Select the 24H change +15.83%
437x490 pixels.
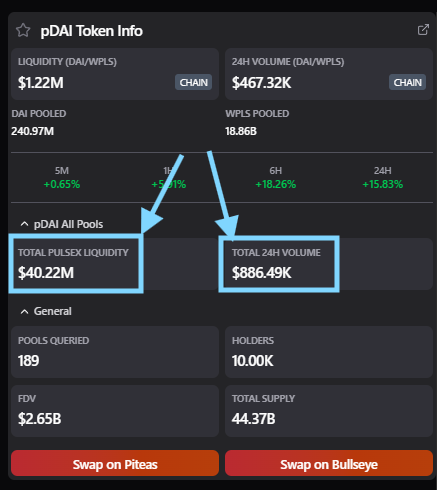coord(383,184)
